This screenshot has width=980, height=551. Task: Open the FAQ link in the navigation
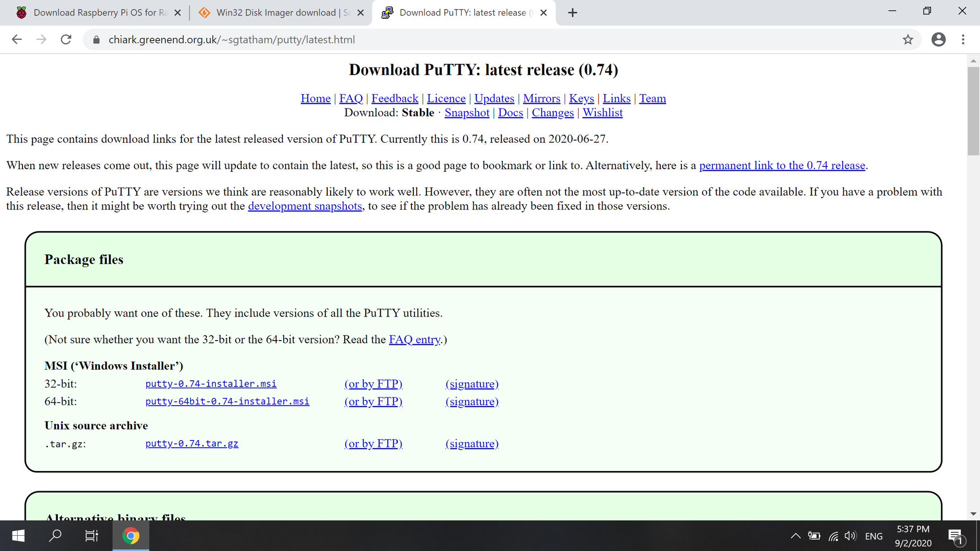tap(351, 99)
